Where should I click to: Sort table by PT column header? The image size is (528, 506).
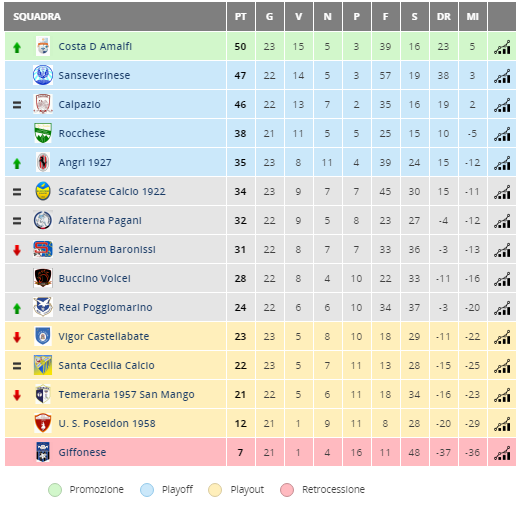(x=240, y=16)
